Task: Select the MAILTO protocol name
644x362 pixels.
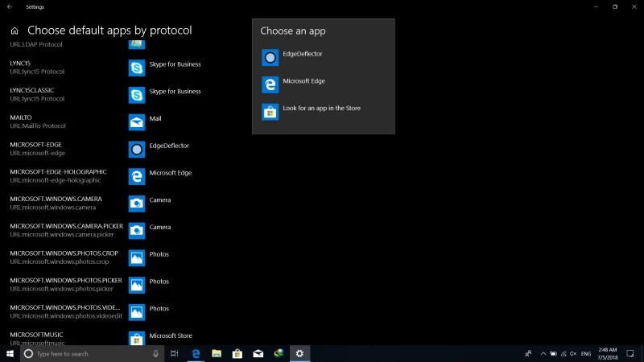Action: tap(21, 117)
